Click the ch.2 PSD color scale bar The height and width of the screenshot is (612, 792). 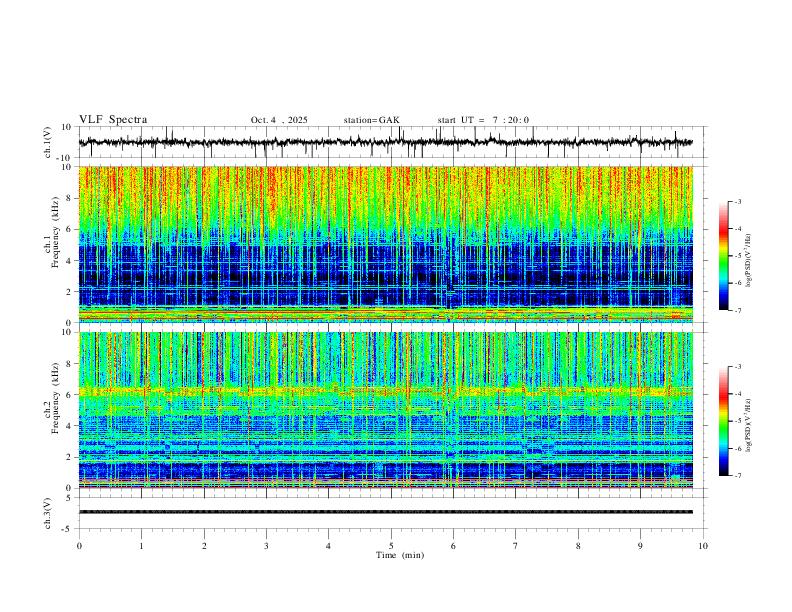click(723, 421)
